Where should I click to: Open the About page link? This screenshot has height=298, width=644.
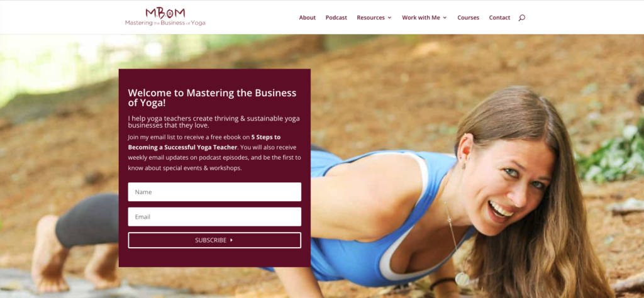pos(307,18)
